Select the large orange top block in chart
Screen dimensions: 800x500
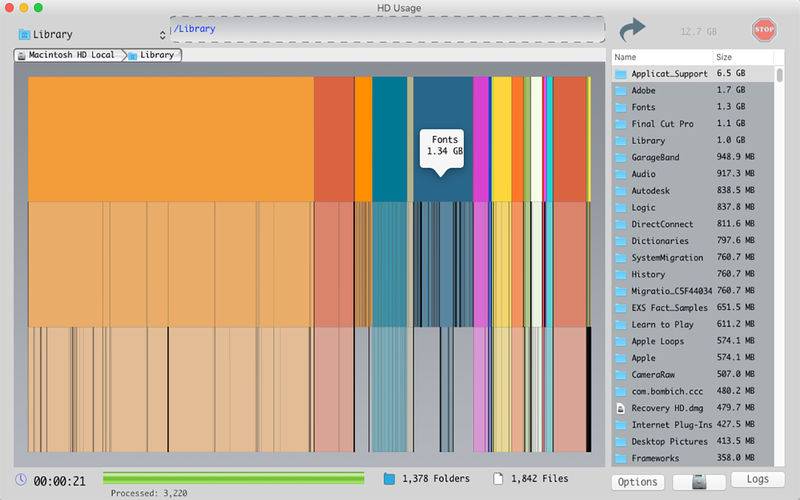tap(171, 139)
